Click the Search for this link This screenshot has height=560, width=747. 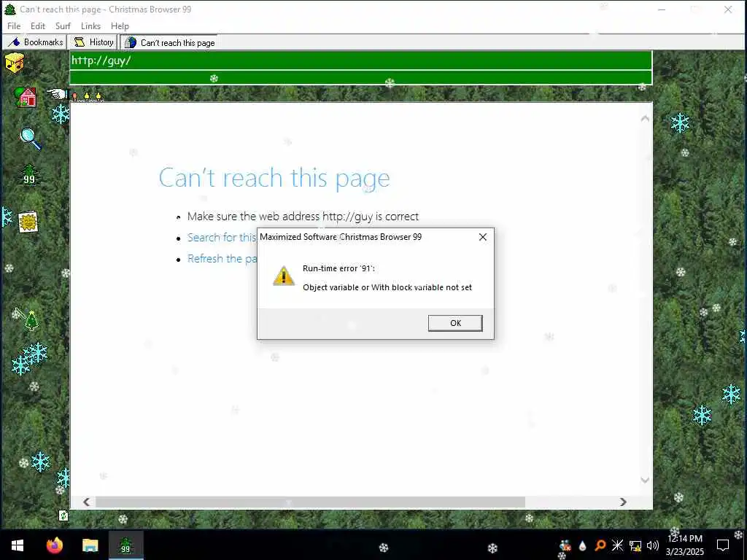[222, 237]
